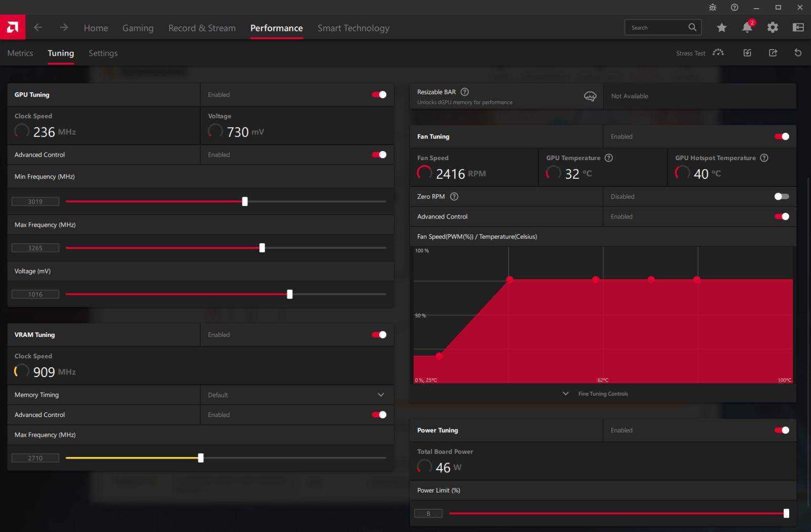Toggle Fan Advanced Control switch
The image size is (811, 532).
point(782,216)
